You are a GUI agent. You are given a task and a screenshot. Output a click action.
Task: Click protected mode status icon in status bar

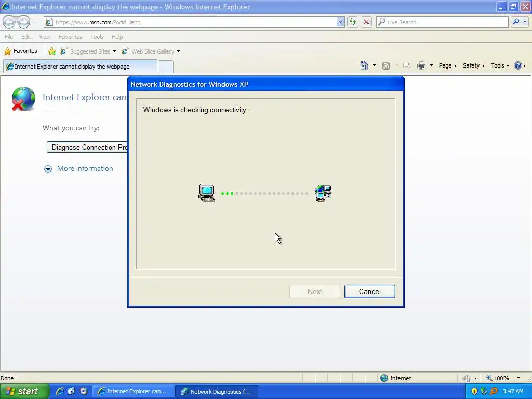click(x=467, y=378)
